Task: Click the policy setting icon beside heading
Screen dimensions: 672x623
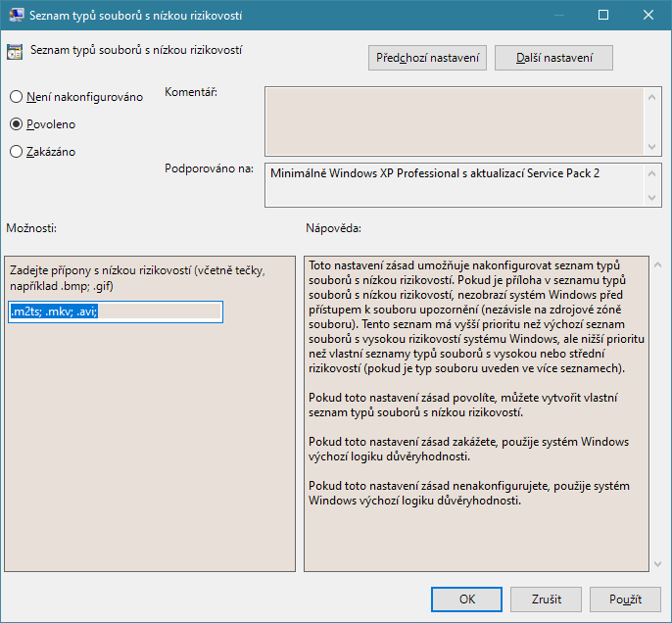Action: 15,52
